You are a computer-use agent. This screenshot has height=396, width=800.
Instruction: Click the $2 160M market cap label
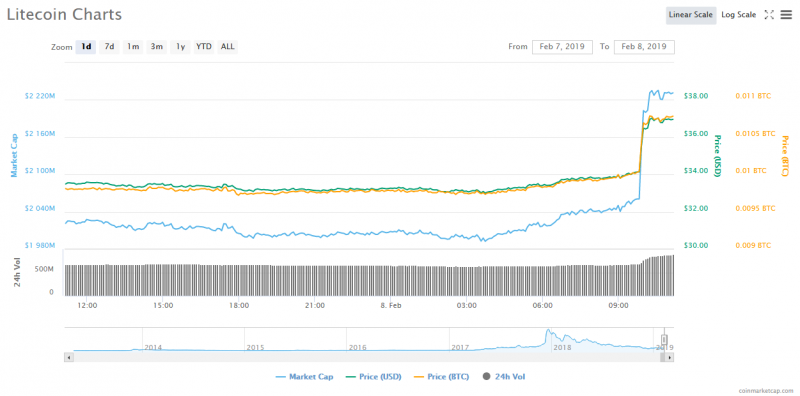[39, 134]
